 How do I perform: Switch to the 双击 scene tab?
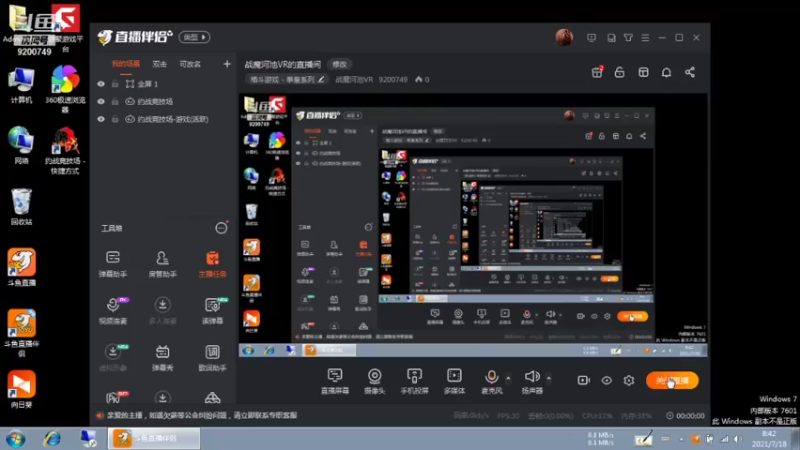[x=160, y=64]
